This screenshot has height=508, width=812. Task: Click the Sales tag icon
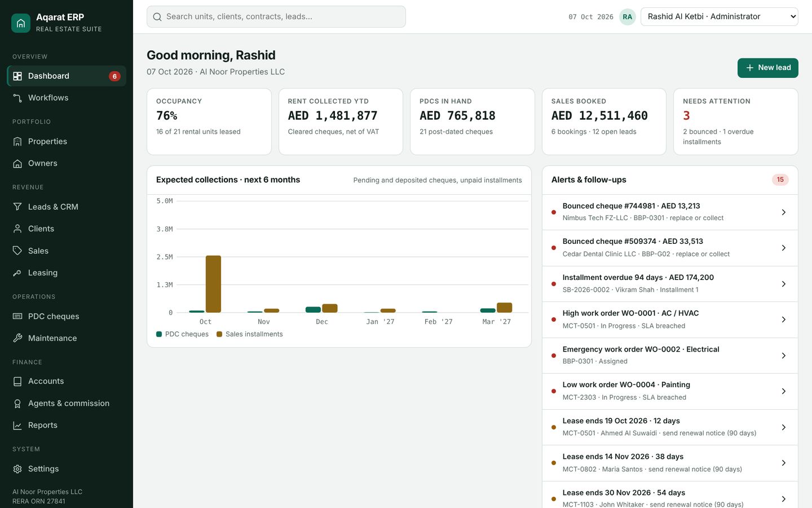point(17,251)
